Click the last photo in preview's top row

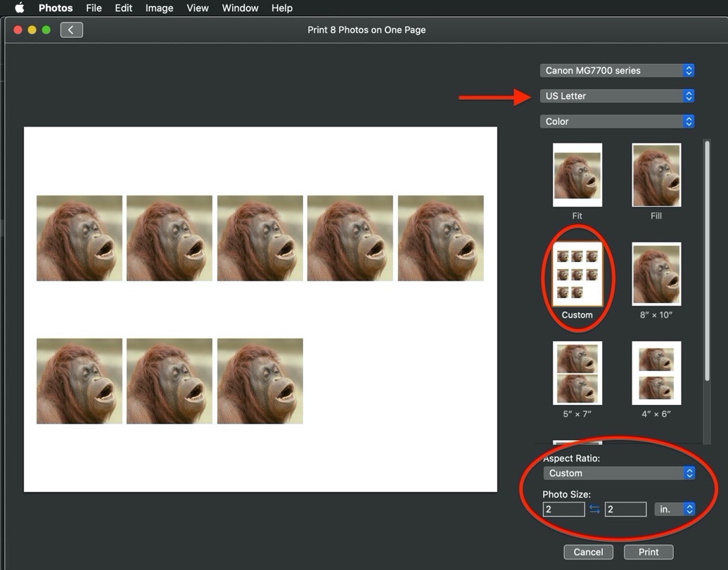click(440, 238)
